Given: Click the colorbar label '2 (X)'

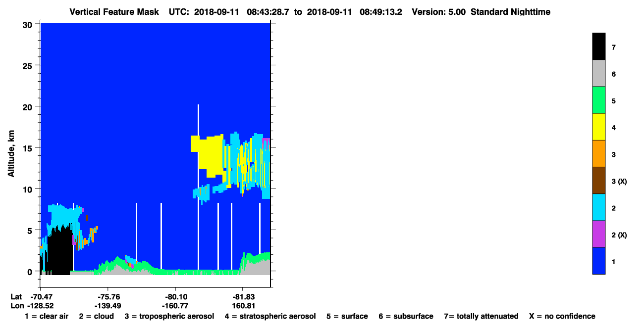Looking at the screenshot, I should tap(619, 235).
